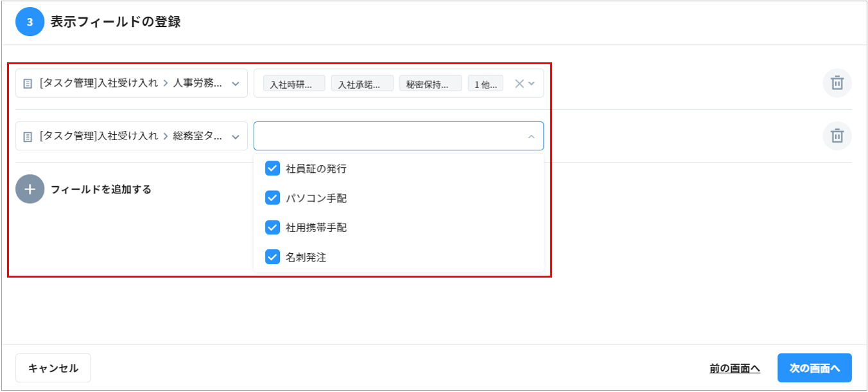Click the document icon in the 人事労務 row
The image size is (868, 392).
[28, 84]
